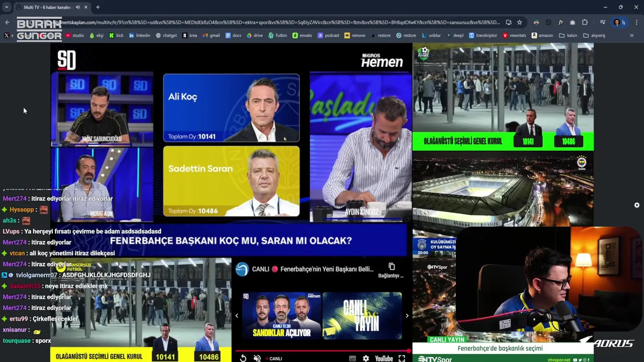Open the video title 'Fenerbahçe'nin Yeni Başkanı Belli...'

pyautogui.click(x=312, y=269)
